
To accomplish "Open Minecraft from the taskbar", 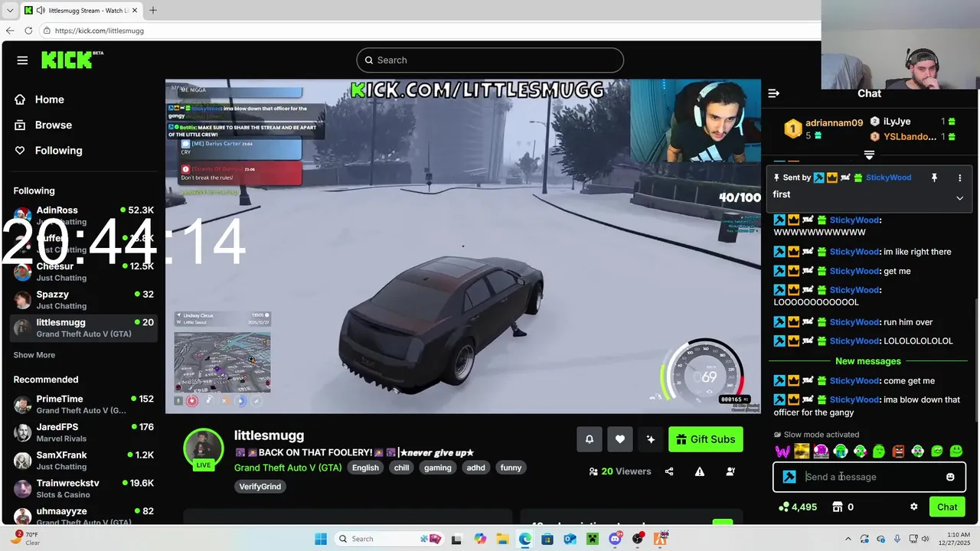I will pyautogui.click(x=593, y=539).
